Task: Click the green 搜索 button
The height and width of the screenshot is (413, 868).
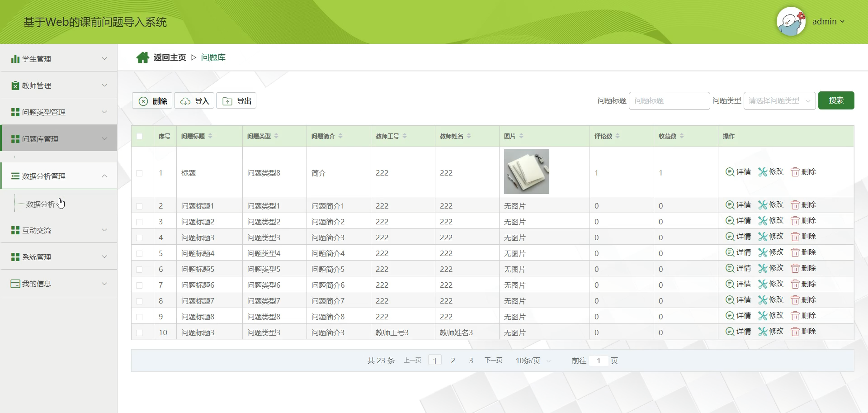Action: [x=836, y=100]
